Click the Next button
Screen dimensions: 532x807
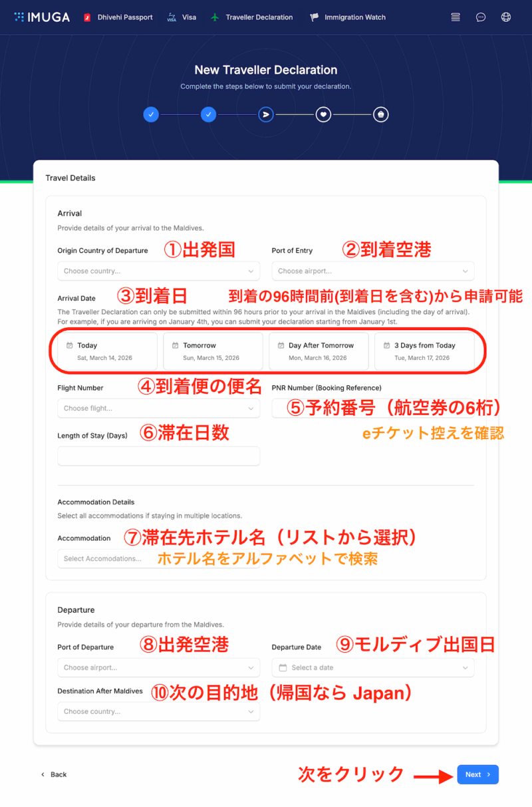477,774
